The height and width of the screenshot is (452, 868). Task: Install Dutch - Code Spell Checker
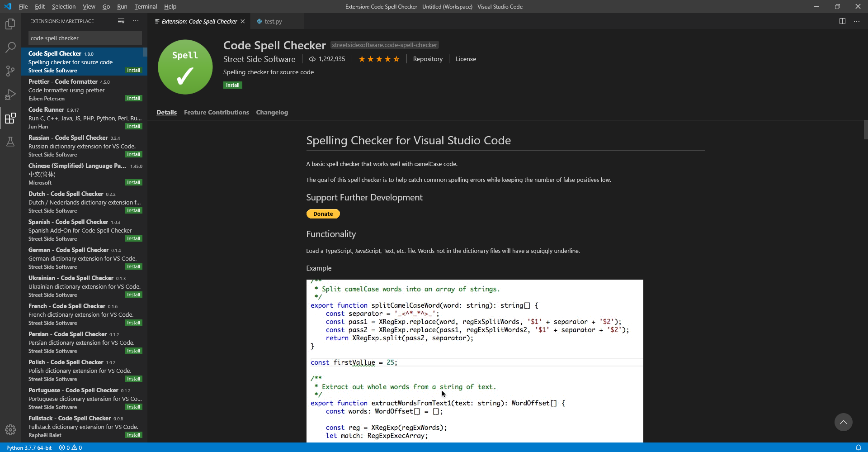pos(133,210)
